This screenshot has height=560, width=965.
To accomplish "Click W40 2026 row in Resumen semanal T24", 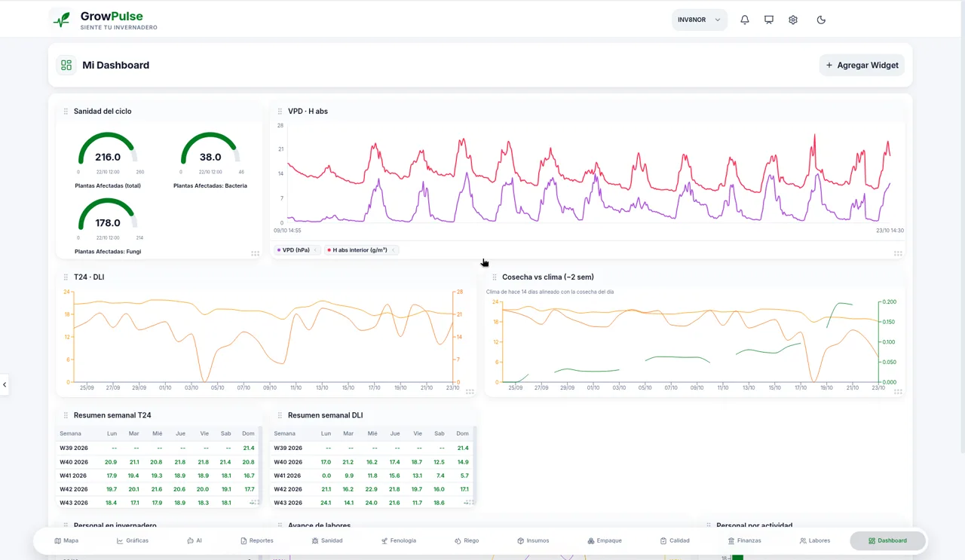I will click(x=157, y=462).
